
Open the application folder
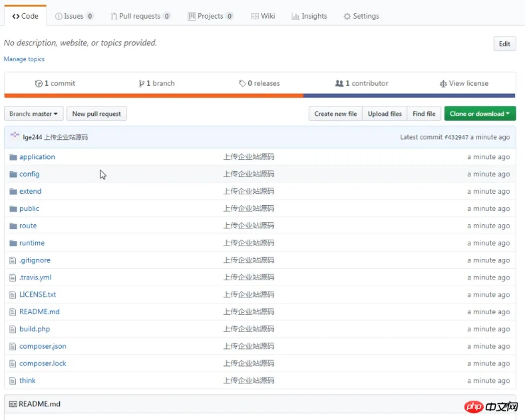[x=37, y=157]
